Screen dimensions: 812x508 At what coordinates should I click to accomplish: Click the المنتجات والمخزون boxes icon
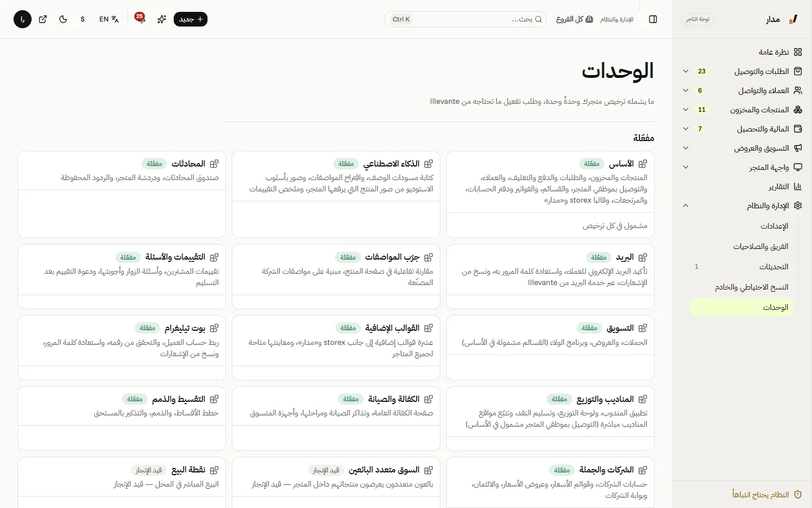pos(798,110)
